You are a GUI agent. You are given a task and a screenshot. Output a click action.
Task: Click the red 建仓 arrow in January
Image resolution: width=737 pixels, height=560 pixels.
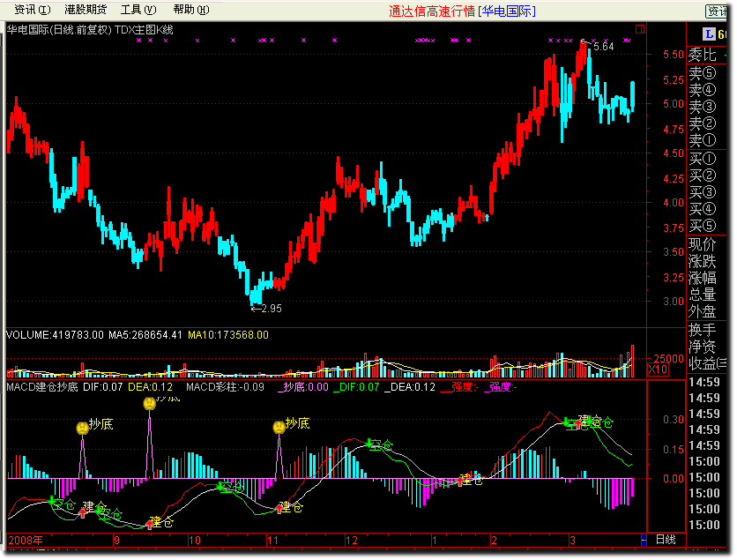459,481
